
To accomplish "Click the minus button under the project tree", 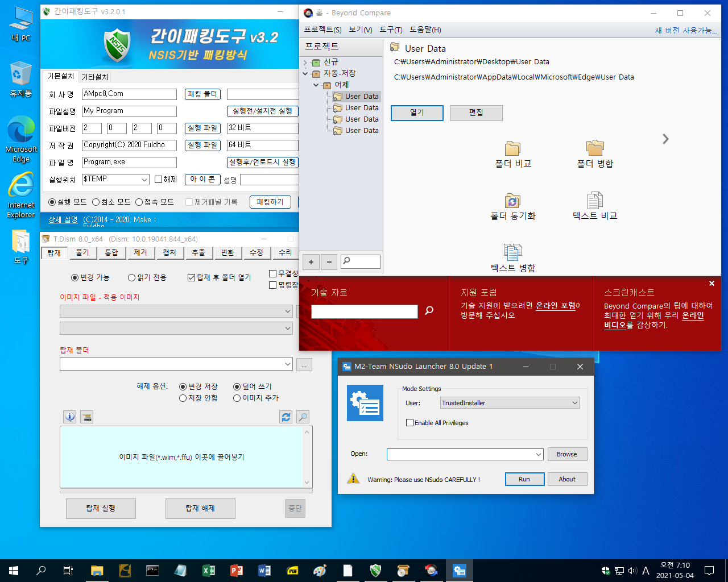I will 329,262.
